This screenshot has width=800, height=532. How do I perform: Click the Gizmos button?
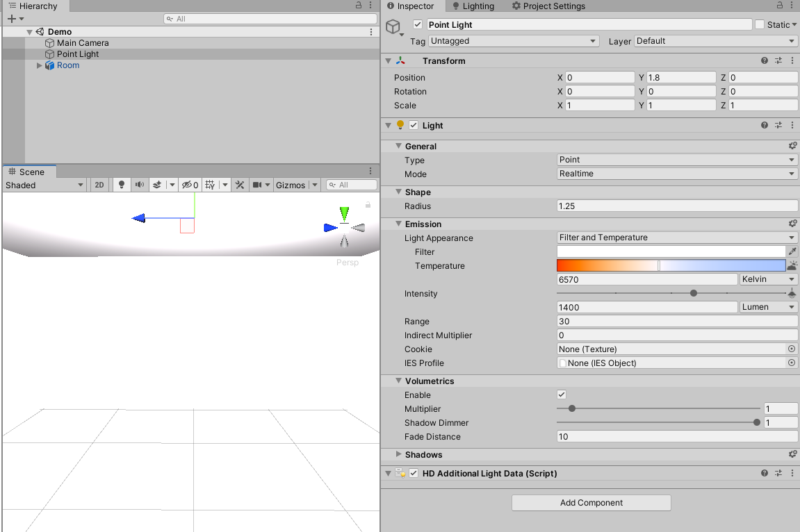(x=291, y=185)
